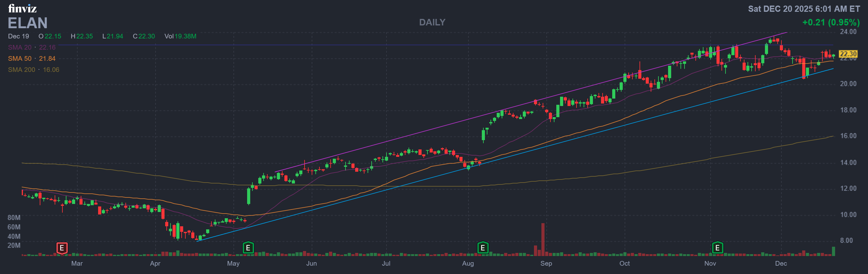Click the 20.00 price axis label
Screen dimensions: 868x274
click(x=848, y=84)
